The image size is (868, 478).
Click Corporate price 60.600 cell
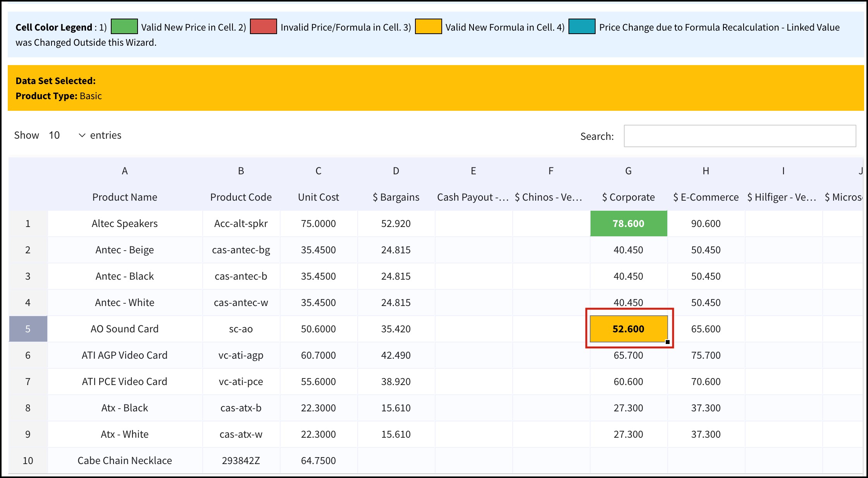coord(629,382)
